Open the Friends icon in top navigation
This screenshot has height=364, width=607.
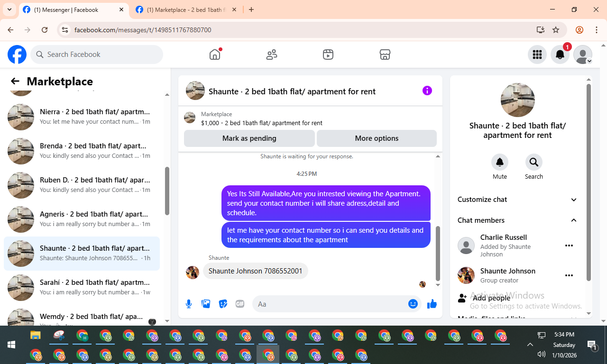tap(272, 55)
